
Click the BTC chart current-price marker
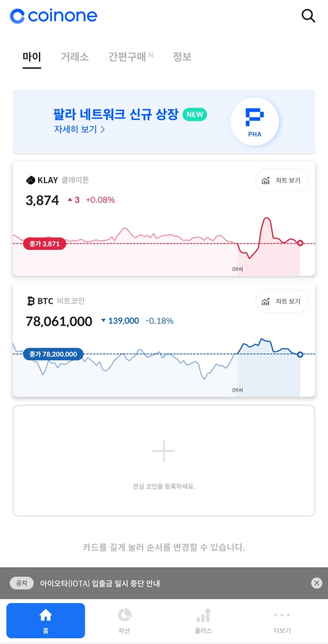click(x=300, y=354)
